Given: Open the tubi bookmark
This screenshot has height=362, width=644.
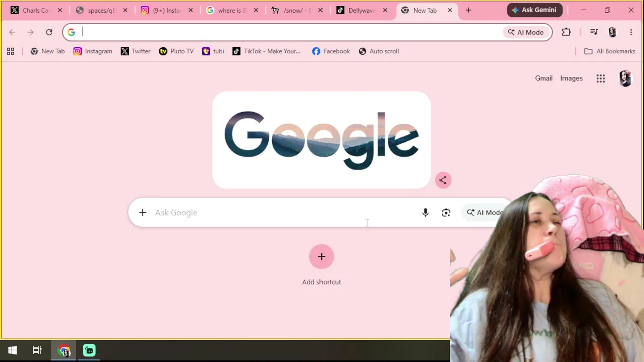Looking at the screenshot, I should pyautogui.click(x=213, y=51).
